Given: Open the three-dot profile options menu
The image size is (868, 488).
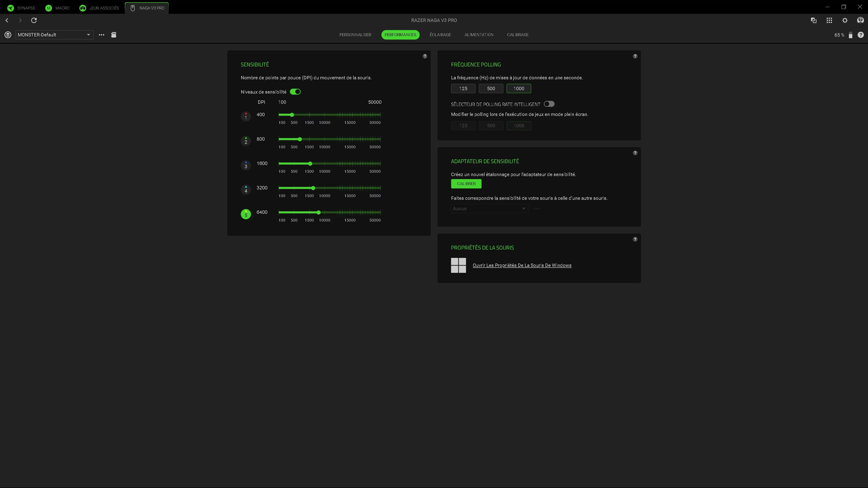Looking at the screenshot, I should pos(102,35).
